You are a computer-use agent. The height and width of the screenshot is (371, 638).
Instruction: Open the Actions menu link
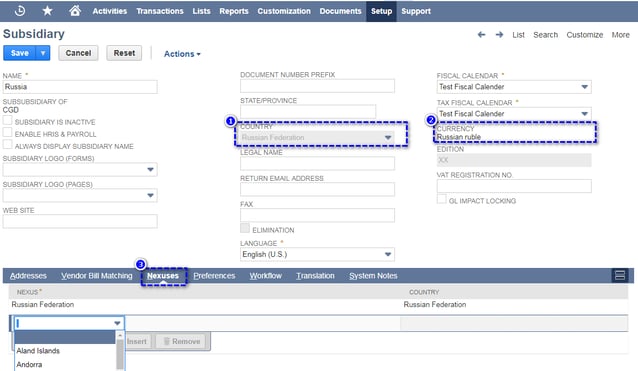point(182,54)
